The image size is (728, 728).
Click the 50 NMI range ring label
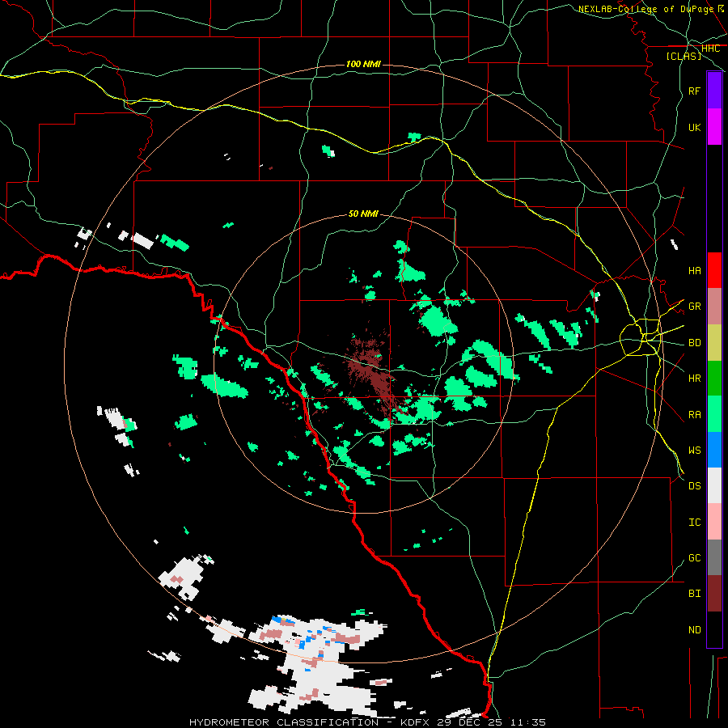point(363,214)
